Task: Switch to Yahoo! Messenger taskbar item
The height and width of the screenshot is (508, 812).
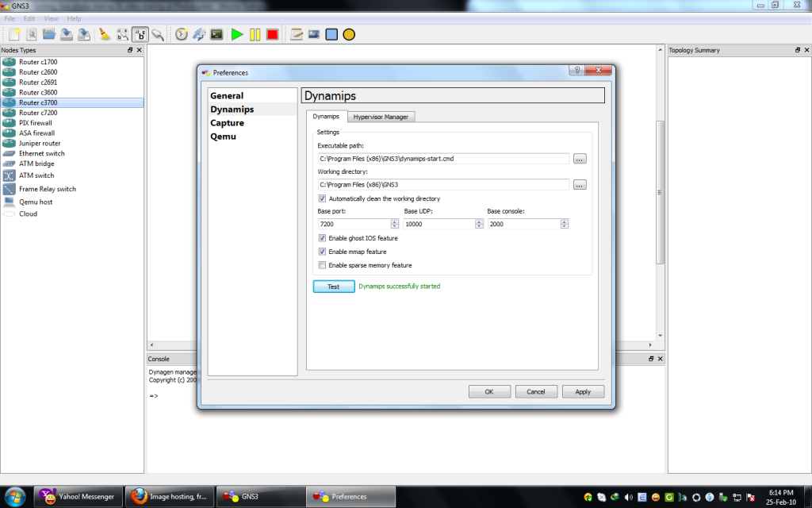Action: [x=79, y=497]
